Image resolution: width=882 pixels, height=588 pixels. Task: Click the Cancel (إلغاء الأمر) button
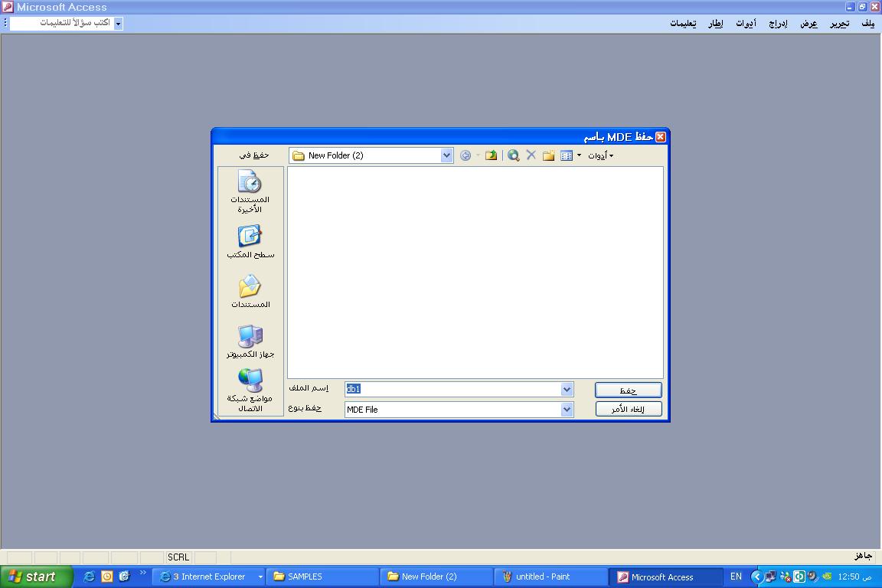[x=629, y=409]
